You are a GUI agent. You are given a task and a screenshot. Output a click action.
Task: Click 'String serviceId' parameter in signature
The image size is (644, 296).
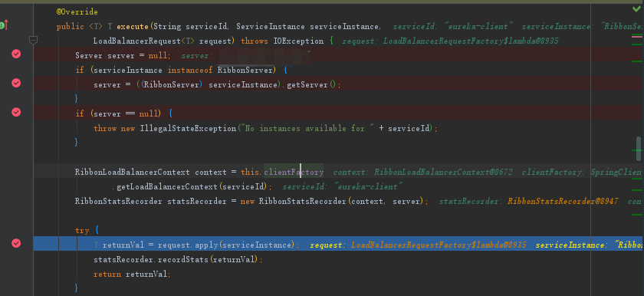tap(190, 27)
